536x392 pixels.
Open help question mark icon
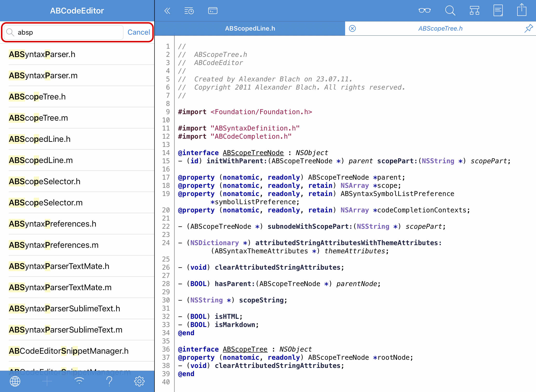tap(109, 381)
